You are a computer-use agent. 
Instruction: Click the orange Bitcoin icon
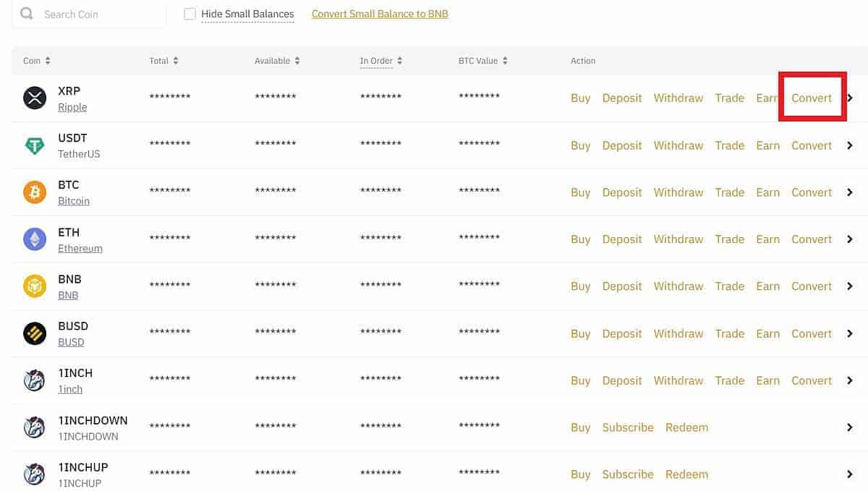pyautogui.click(x=35, y=192)
